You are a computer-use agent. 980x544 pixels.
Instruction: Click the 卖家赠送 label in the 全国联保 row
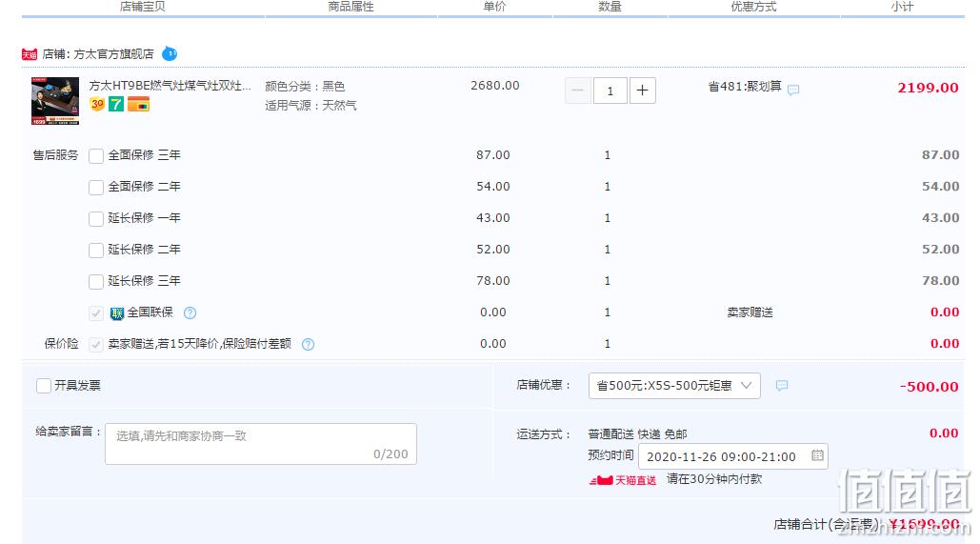(x=750, y=312)
